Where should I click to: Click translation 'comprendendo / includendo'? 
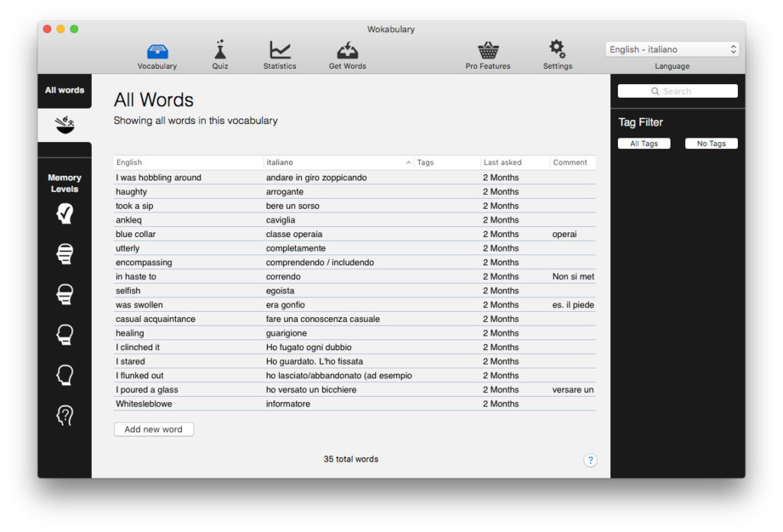point(320,262)
